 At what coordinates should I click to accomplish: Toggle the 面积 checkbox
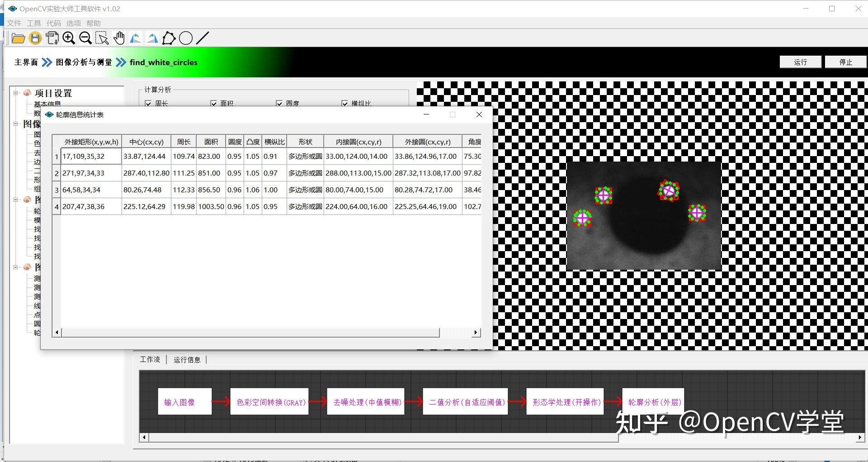[214, 104]
